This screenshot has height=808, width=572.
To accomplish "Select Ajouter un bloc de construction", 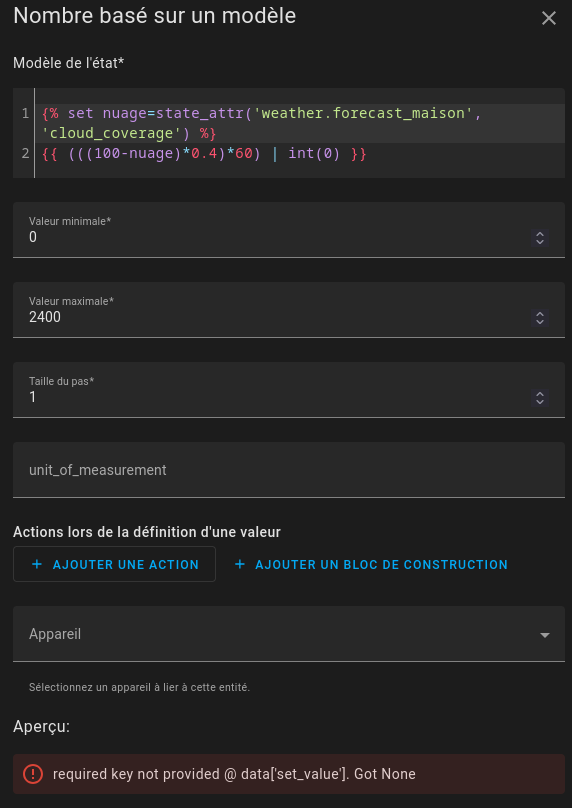I will (371, 564).
